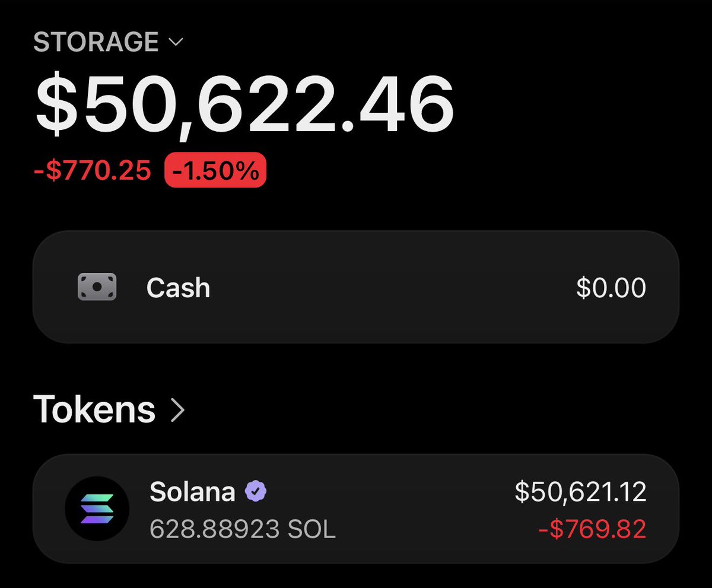Tap the $0.00 cash balance
Screen dimensions: 712x588
(x=611, y=288)
